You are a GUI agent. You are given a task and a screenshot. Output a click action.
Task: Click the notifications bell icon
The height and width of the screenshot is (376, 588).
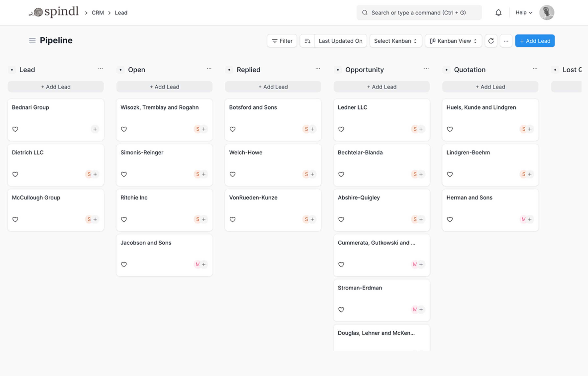coord(498,13)
